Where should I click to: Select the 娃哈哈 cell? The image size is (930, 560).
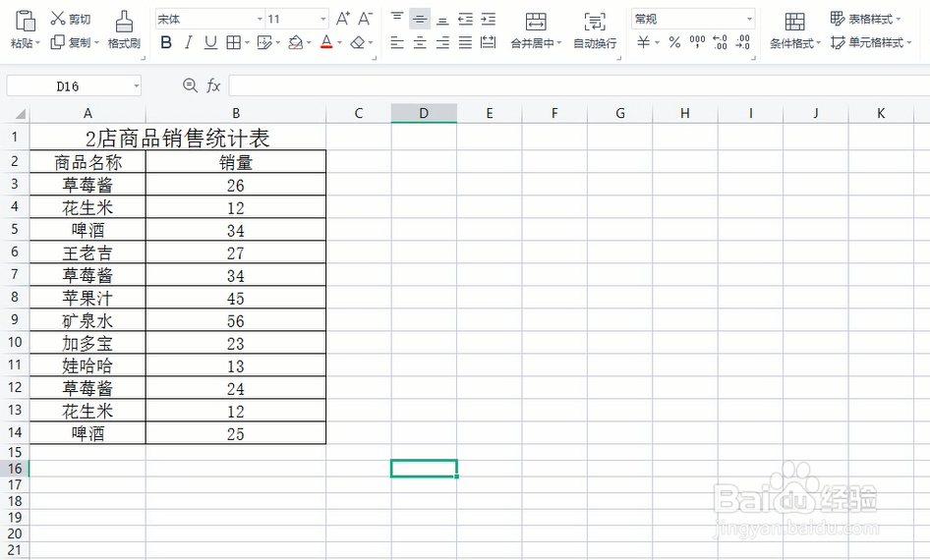87,365
